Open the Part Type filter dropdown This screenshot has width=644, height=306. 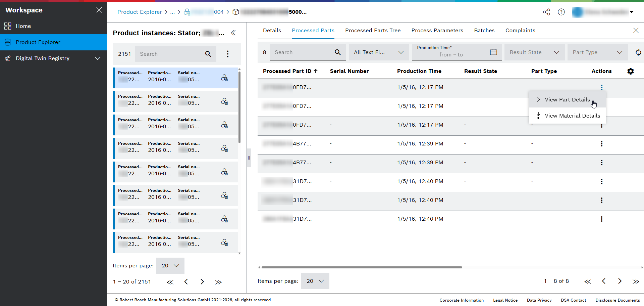(x=598, y=52)
